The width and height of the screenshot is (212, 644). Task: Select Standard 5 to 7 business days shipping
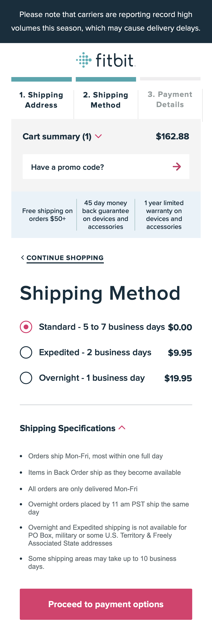point(26,327)
